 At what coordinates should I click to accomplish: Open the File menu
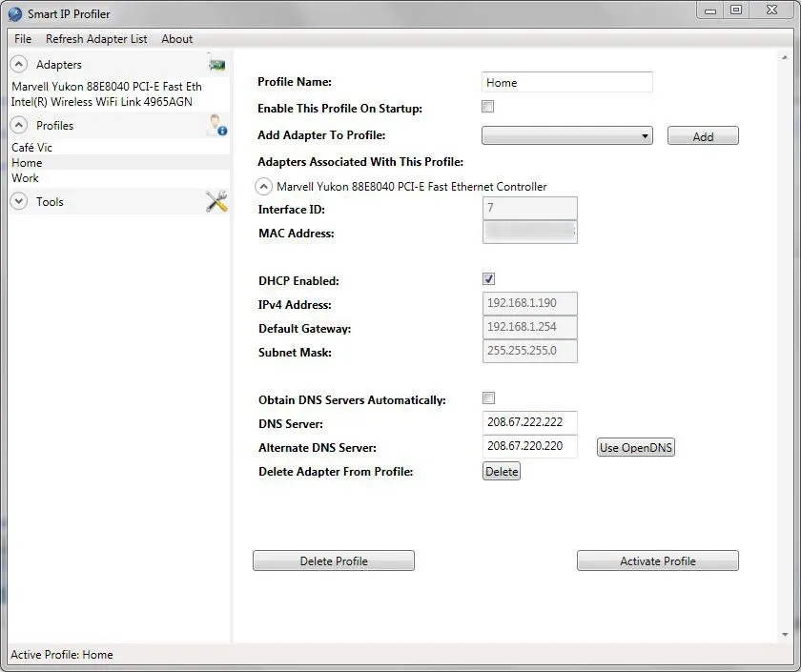pos(22,39)
